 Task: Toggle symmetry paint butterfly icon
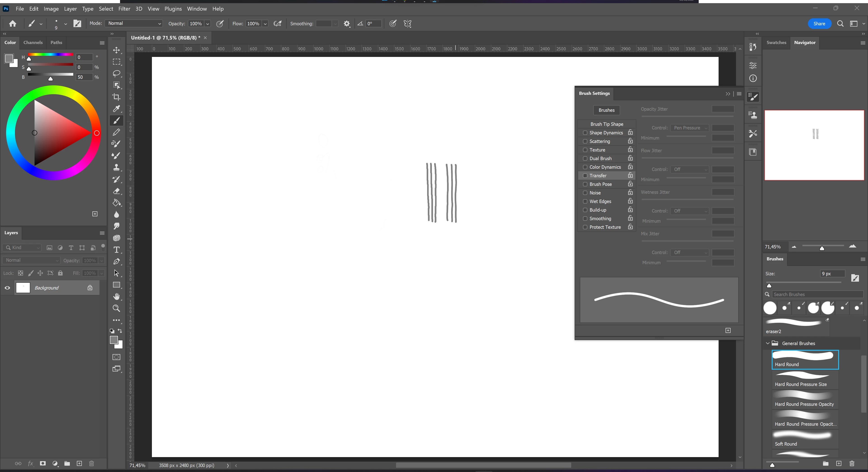point(407,23)
